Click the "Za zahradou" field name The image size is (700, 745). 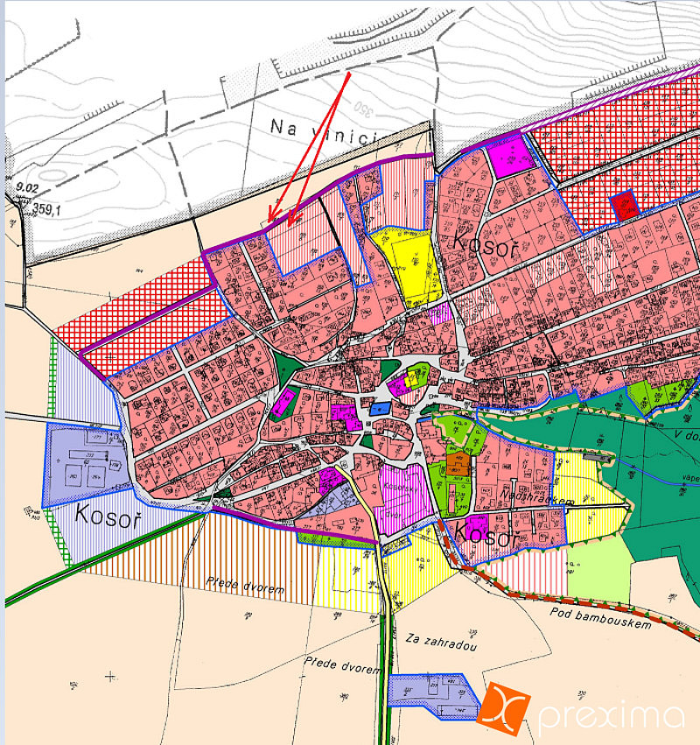[441, 642]
